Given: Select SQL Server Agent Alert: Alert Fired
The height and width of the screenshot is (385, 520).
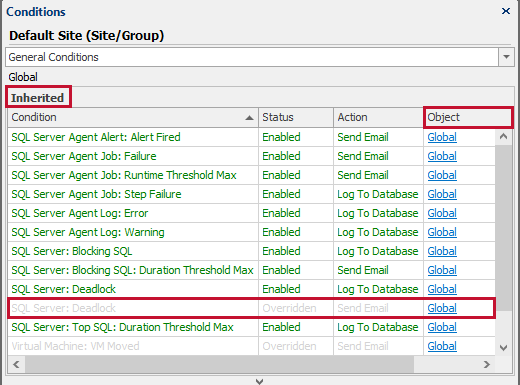Looking at the screenshot, I should [96, 137].
